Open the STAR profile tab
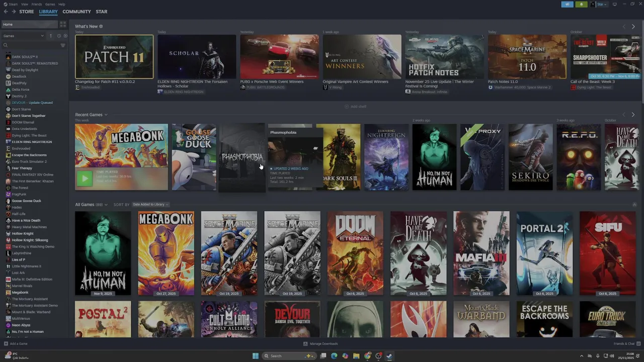 (102, 12)
